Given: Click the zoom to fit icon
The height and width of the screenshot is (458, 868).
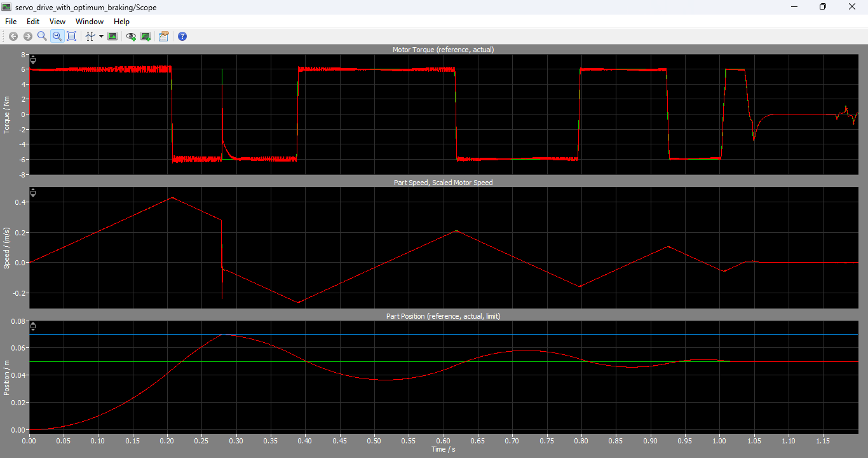Looking at the screenshot, I should [72, 36].
